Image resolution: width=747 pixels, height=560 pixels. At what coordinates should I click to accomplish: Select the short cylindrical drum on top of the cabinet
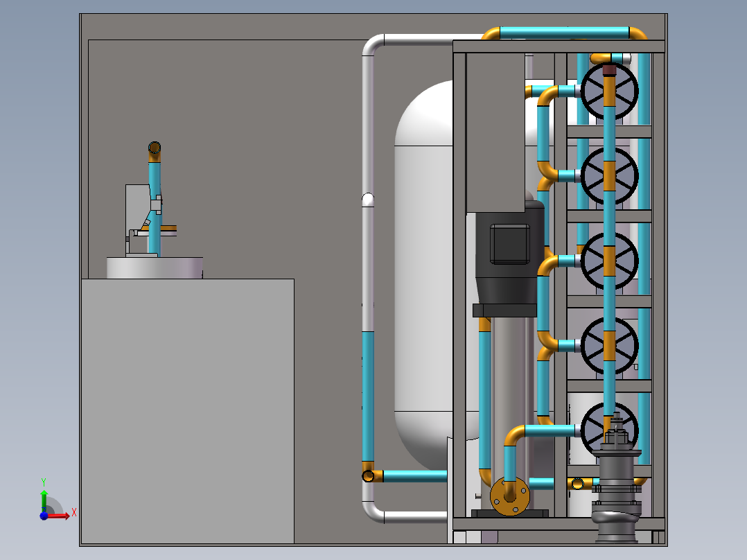[155, 268]
